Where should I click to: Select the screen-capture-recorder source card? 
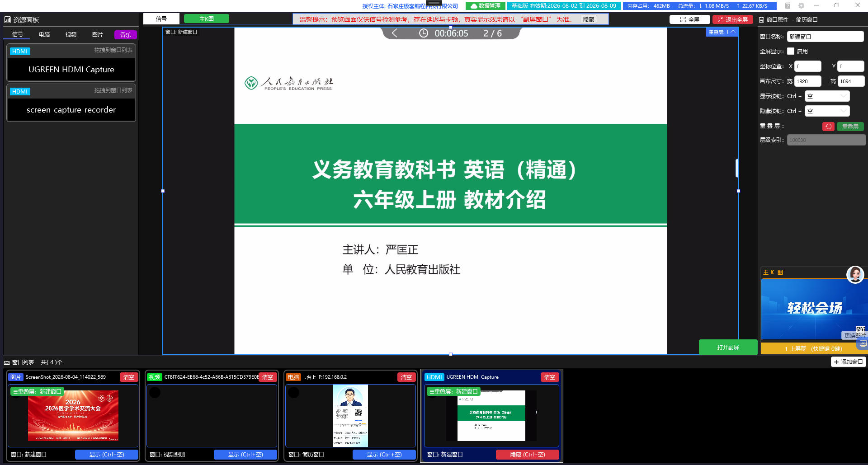(x=71, y=103)
